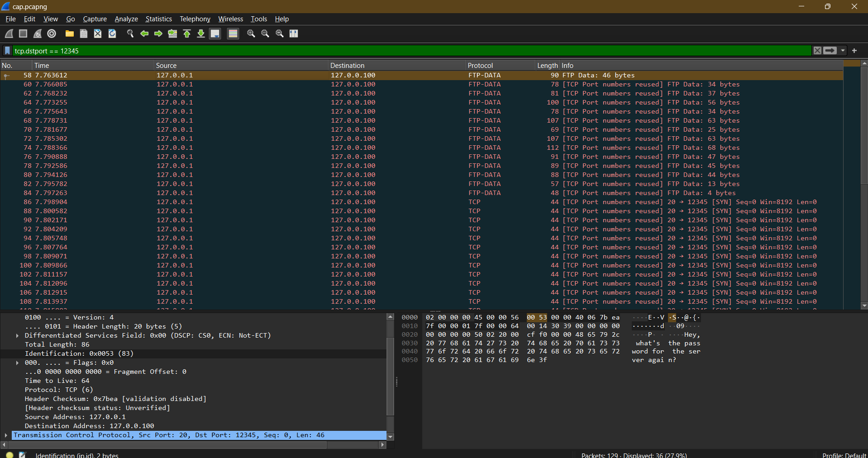Toggle auto-scroll during live capture
Screen dimensions: 868x458
215,33
